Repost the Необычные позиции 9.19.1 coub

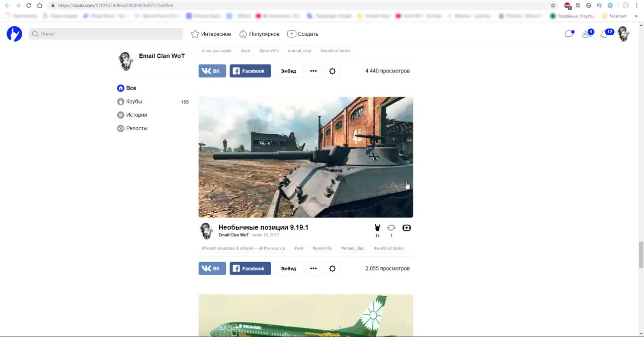tap(391, 228)
